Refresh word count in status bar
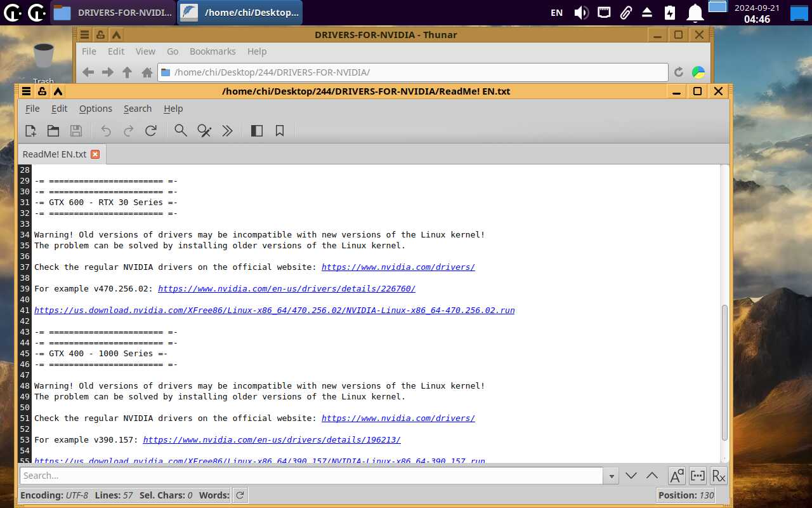 pyautogui.click(x=240, y=495)
